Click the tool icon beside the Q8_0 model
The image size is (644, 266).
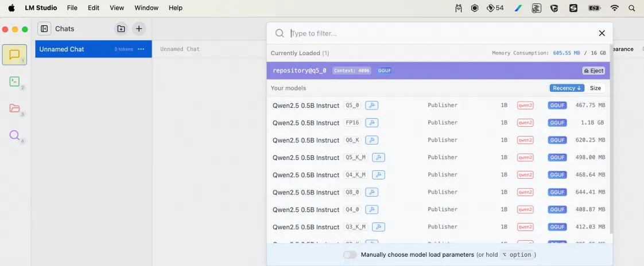(x=371, y=192)
